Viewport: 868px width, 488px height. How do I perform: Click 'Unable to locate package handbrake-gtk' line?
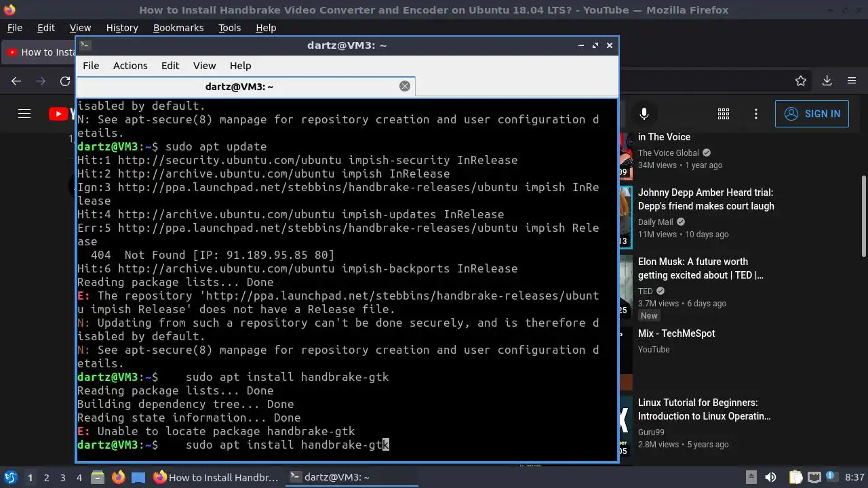pos(216,431)
